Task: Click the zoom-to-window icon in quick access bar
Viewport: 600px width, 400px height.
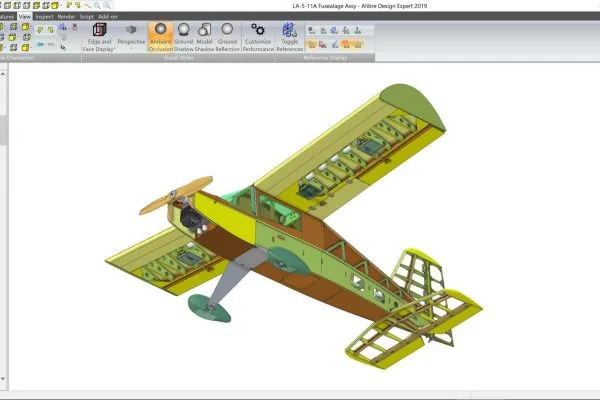Action: point(107,5)
